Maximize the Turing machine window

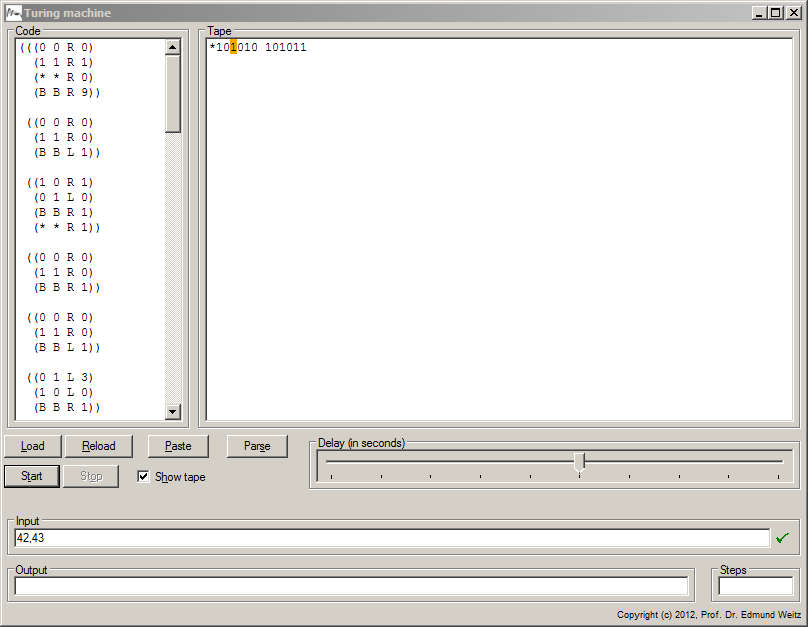click(x=776, y=13)
